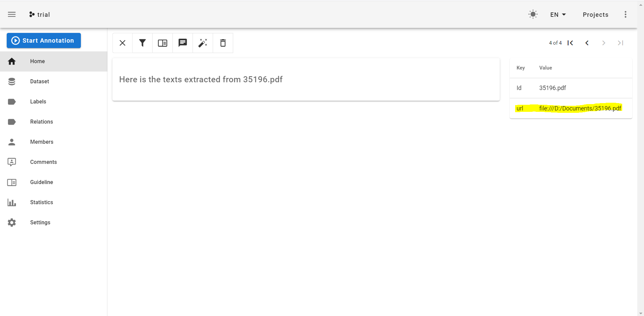This screenshot has height=316, width=644.
Task: Delete the current document via trash icon
Action: coord(223,43)
